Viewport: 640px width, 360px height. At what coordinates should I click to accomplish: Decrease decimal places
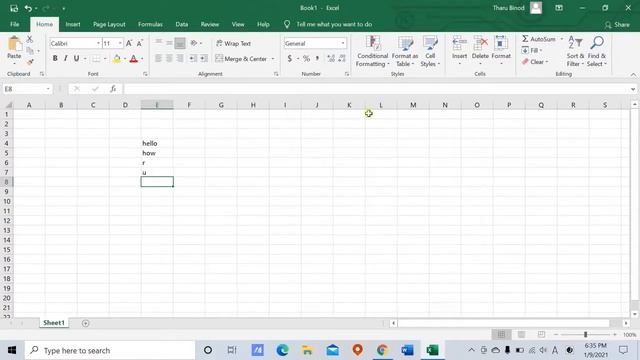tap(342, 58)
